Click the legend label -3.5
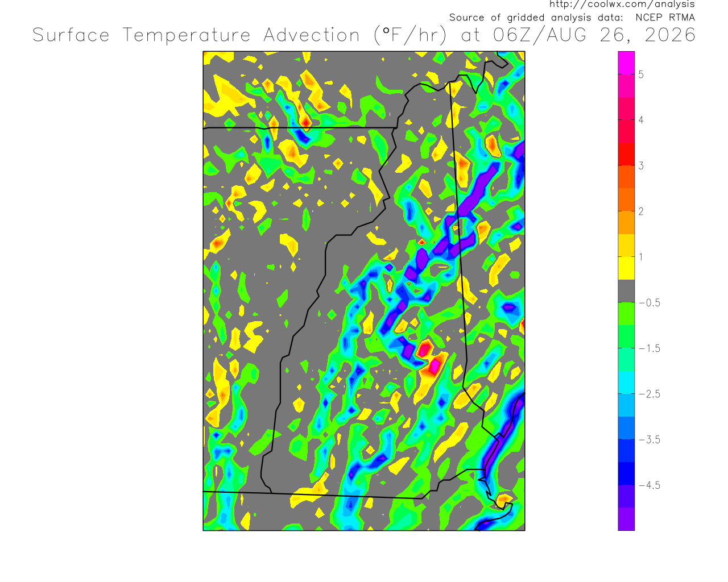728x582 pixels. 649,439
